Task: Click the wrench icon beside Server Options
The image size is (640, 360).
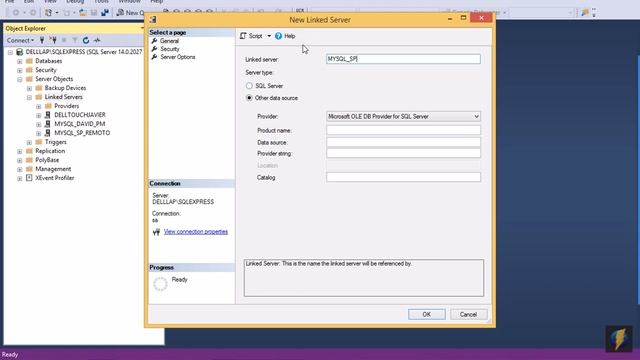Action: pos(154,57)
